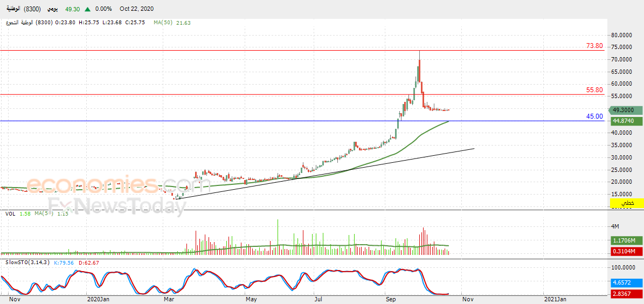The image size is (644, 304).
Task: Click the 60.0000 price axis label
Action: point(622,84)
